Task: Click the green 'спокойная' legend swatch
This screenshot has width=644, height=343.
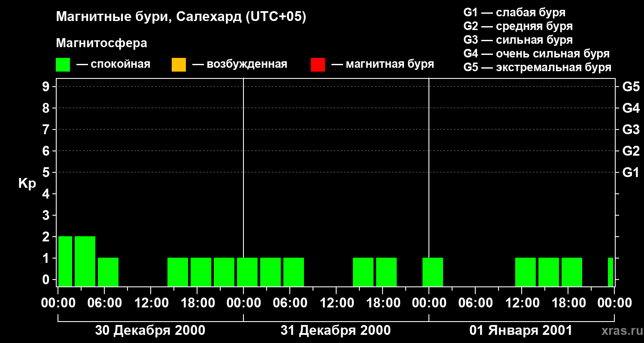Action: click(x=63, y=65)
